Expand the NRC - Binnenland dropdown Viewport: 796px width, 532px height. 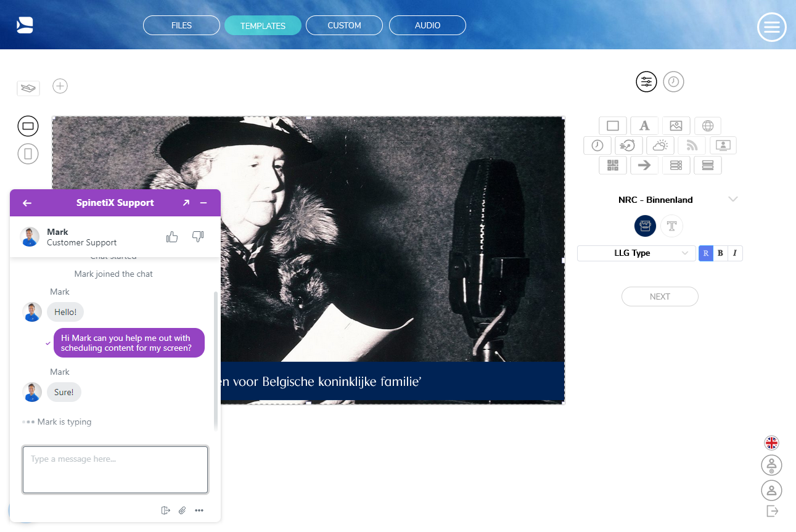[733, 198]
